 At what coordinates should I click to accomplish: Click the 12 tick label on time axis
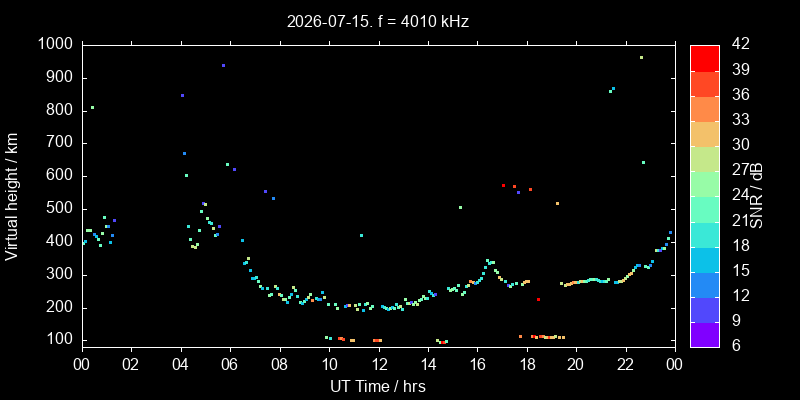click(379, 364)
